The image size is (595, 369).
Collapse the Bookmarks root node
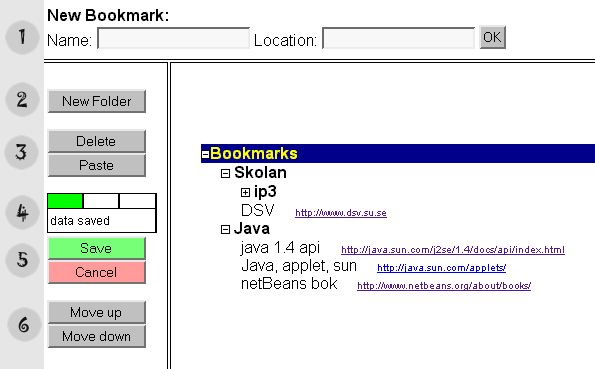[x=205, y=155]
